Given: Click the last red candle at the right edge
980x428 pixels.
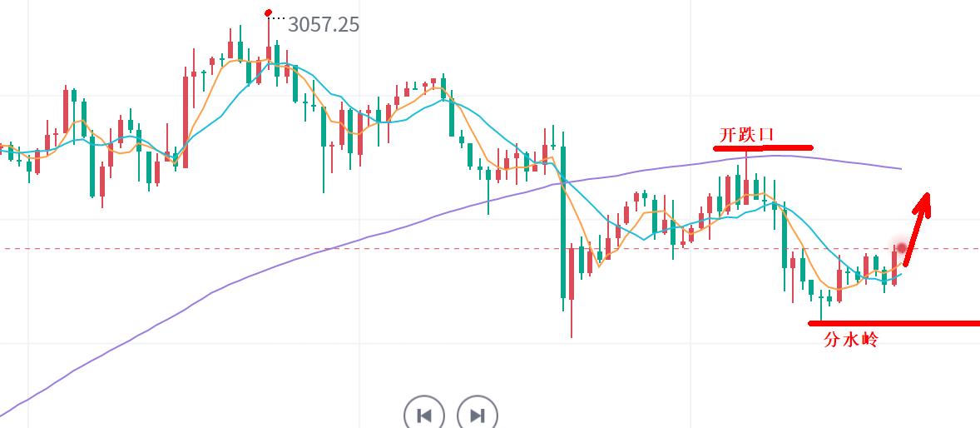Looking at the screenshot, I should (x=894, y=266).
